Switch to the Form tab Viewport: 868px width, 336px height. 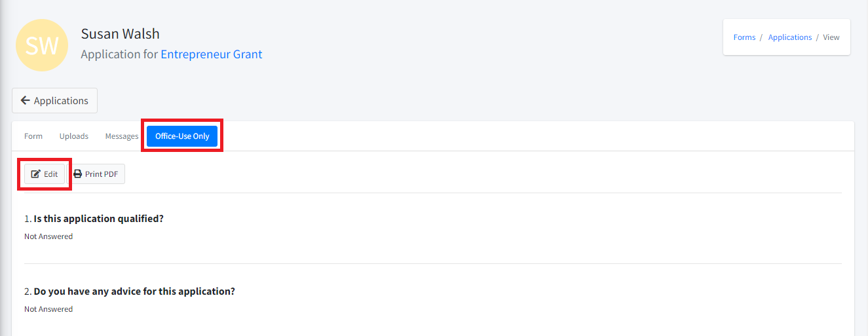point(33,136)
